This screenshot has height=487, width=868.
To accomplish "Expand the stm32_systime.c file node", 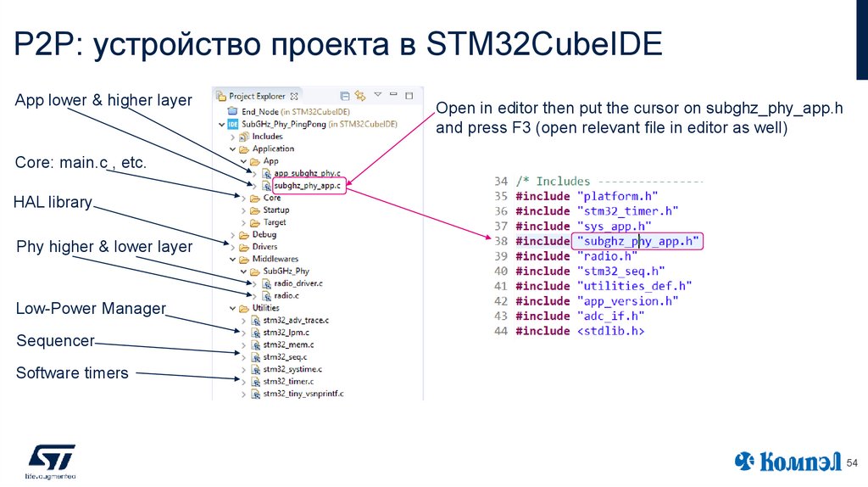I will pyautogui.click(x=243, y=370).
